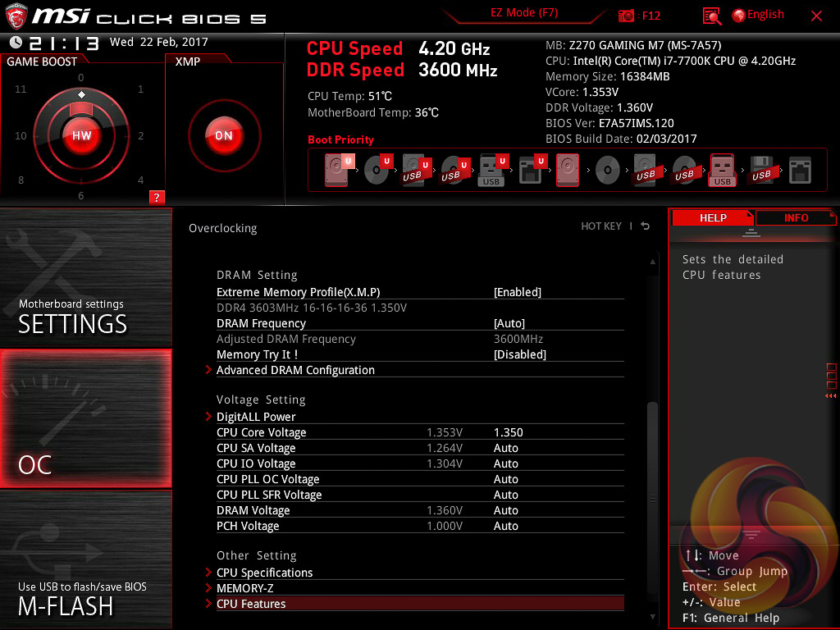Image resolution: width=840 pixels, height=630 pixels.
Task: Click the date Wed 22 Feb, 2017
Action: point(158,42)
